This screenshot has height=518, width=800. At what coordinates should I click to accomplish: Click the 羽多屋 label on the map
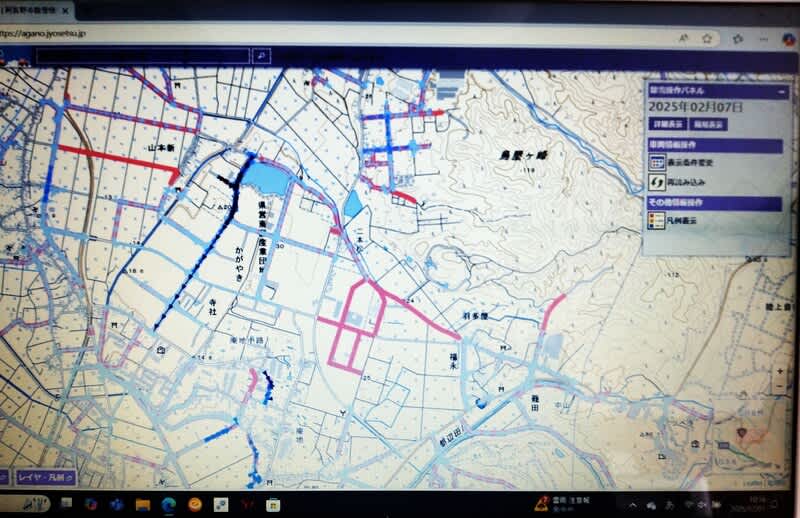tap(475, 316)
